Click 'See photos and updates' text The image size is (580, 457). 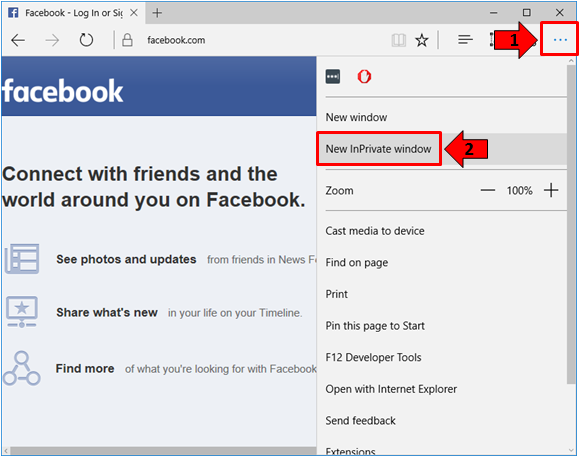(126, 259)
